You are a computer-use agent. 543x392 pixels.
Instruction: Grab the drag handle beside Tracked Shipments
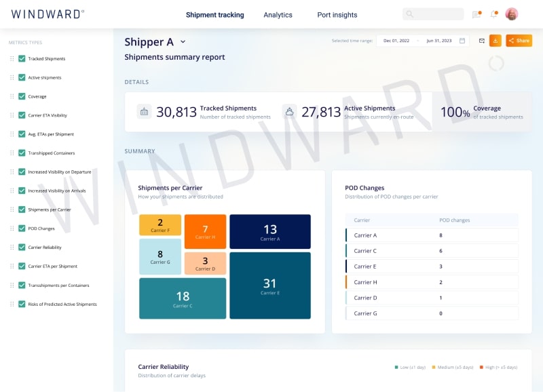[x=12, y=58]
